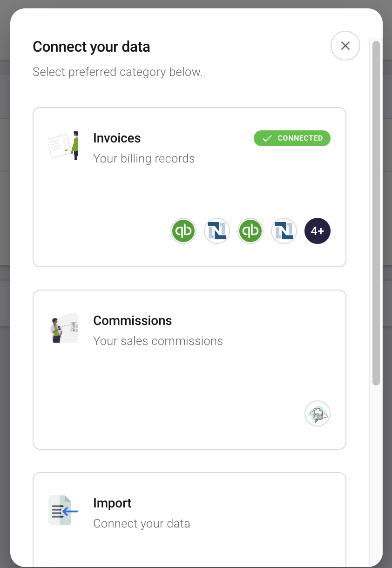Click the Invoices illustration icon
392x568 pixels.
click(63, 145)
